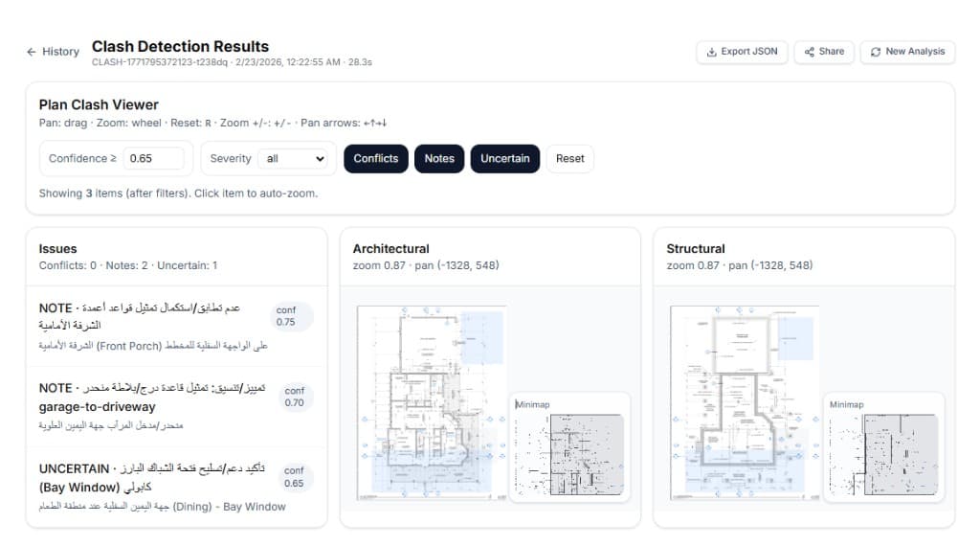The width and height of the screenshot is (980, 546).
Task: Click the New Analysis button
Action: [x=907, y=52]
